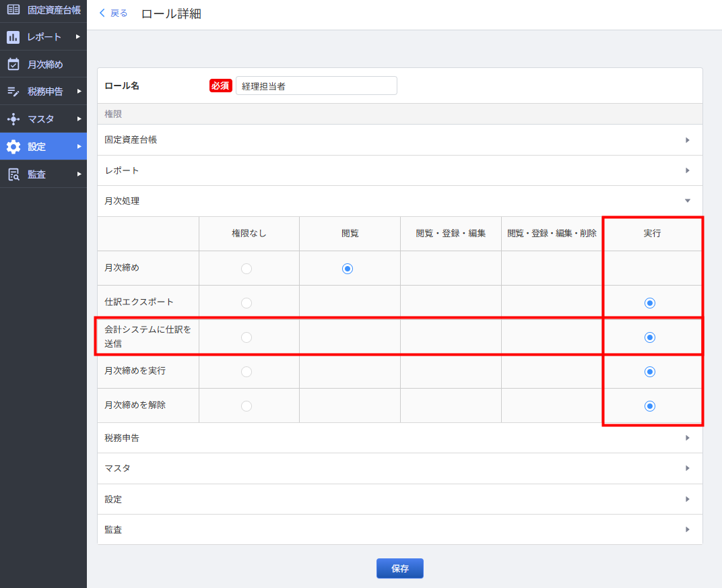Click the レポート bar chart icon

(x=13, y=37)
